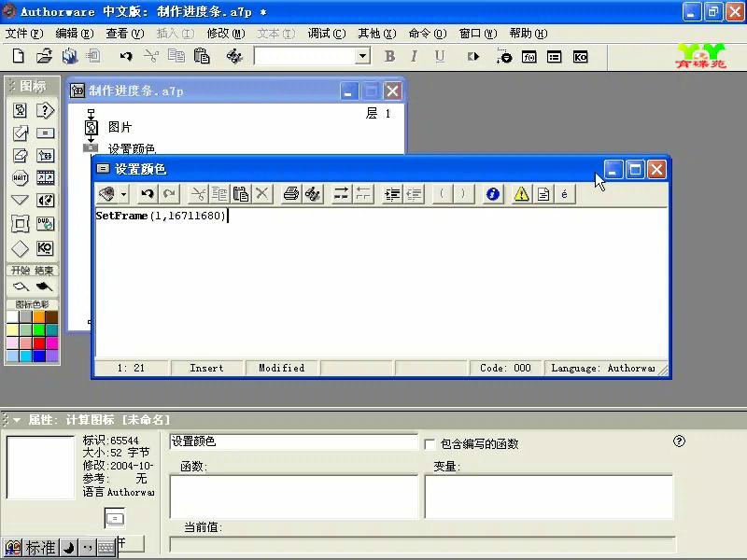This screenshot has width=747, height=560.
Task: Select the Motion icon in icon palette
Action: pyautogui.click(x=20, y=133)
